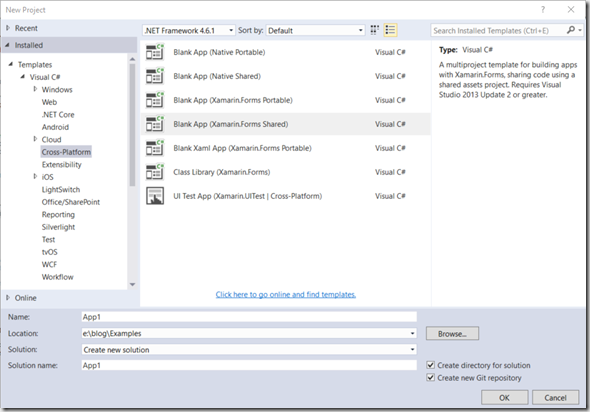Viewport: 590px width, 412px height.
Task: Select the Cross-Platform category
Action: click(66, 152)
